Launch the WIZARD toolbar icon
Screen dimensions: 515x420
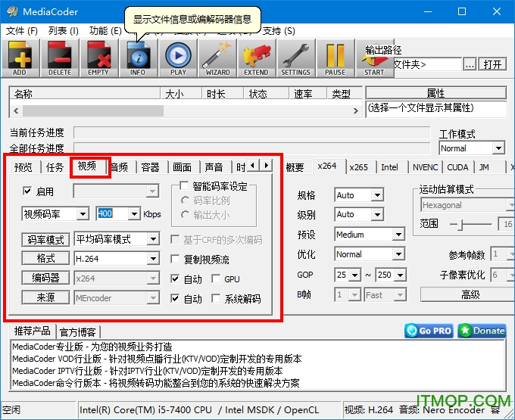(217, 57)
